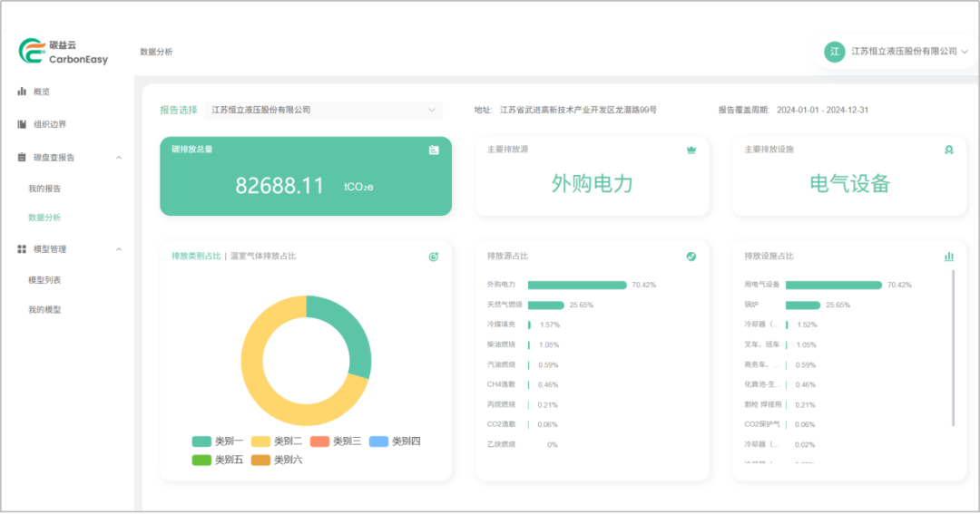The image size is (980, 514).
Task: Click the company name in the top right
Action: coord(904,52)
